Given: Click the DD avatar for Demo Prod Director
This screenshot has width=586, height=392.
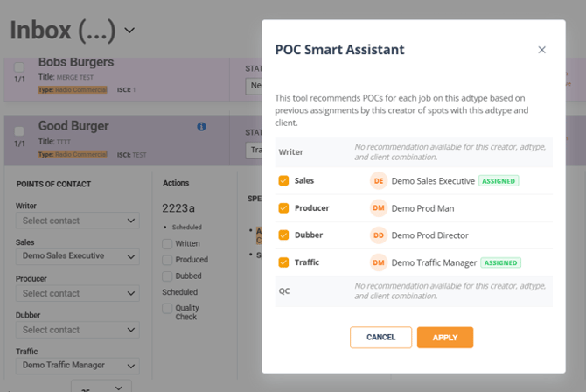Looking at the screenshot, I should point(378,234).
